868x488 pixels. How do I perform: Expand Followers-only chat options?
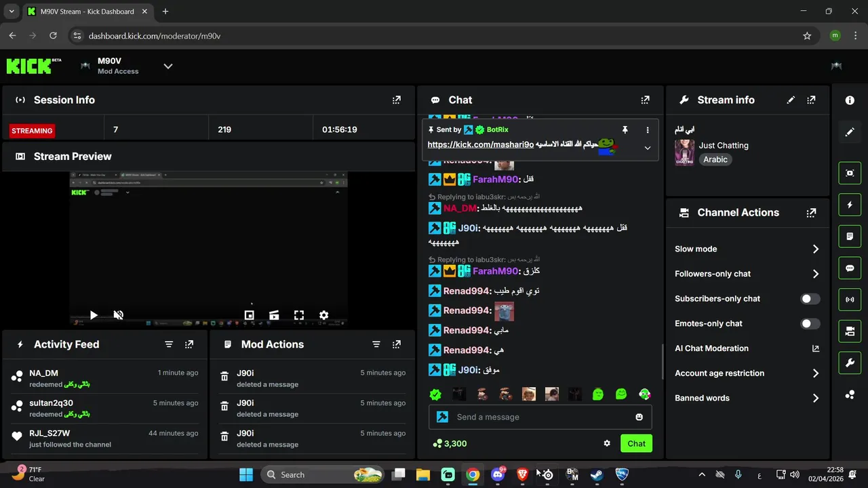coord(815,274)
